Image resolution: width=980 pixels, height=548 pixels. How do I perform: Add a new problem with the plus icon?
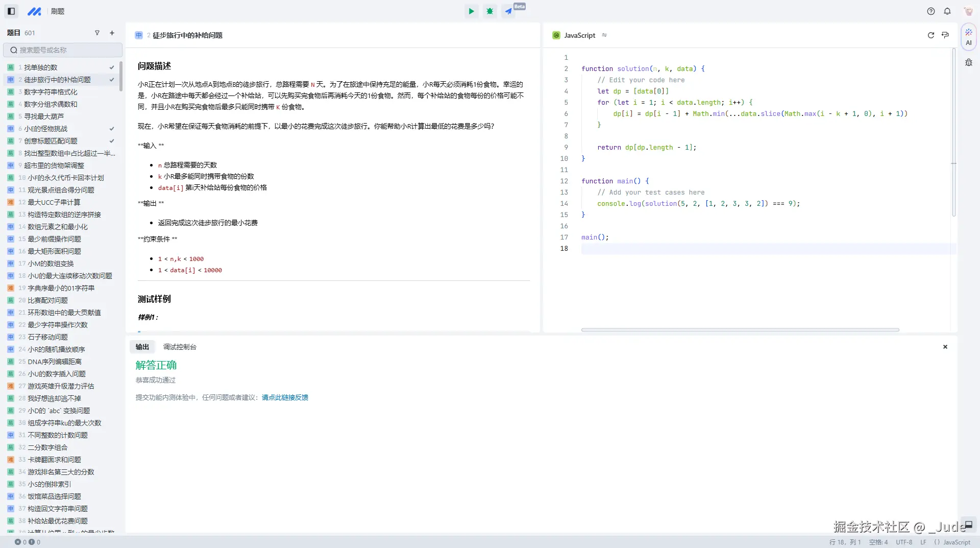click(x=112, y=33)
